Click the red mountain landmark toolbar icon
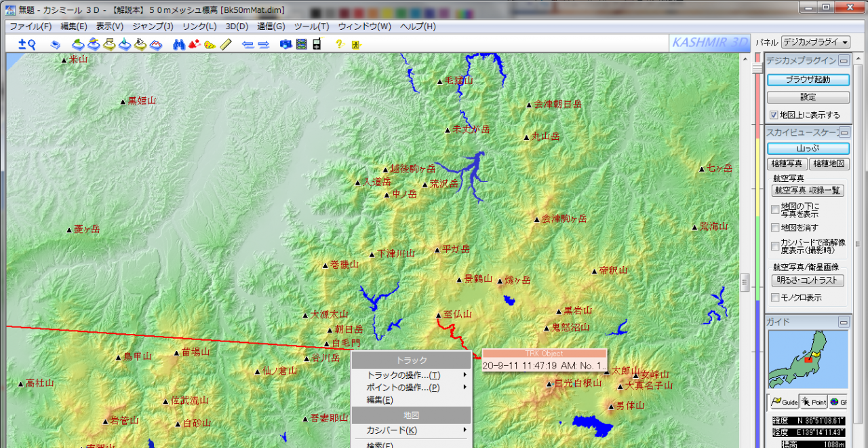The image size is (868, 448). click(194, 44)
